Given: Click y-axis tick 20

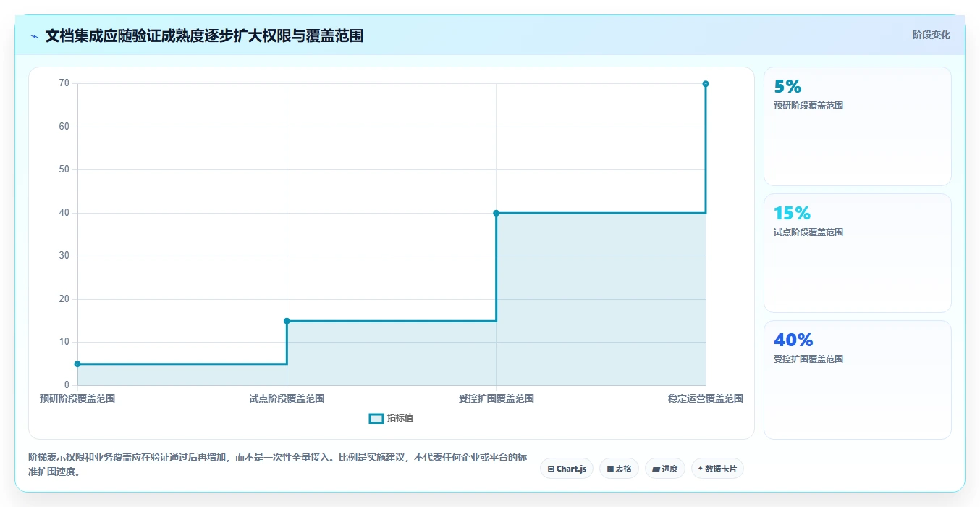Looking at the screenshot, I should 64,299.
